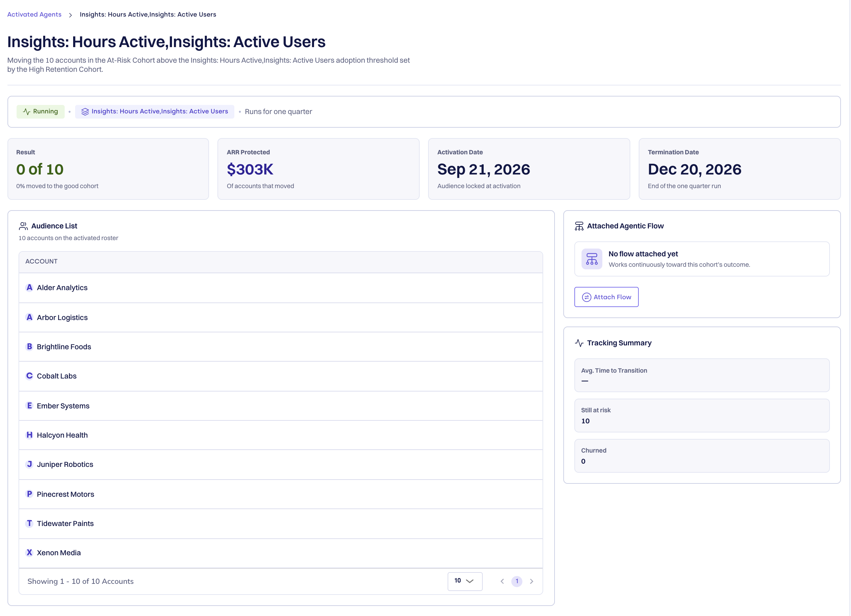
Task: Click the Dec 20, 2026 termination date
Action: point(695,170)
